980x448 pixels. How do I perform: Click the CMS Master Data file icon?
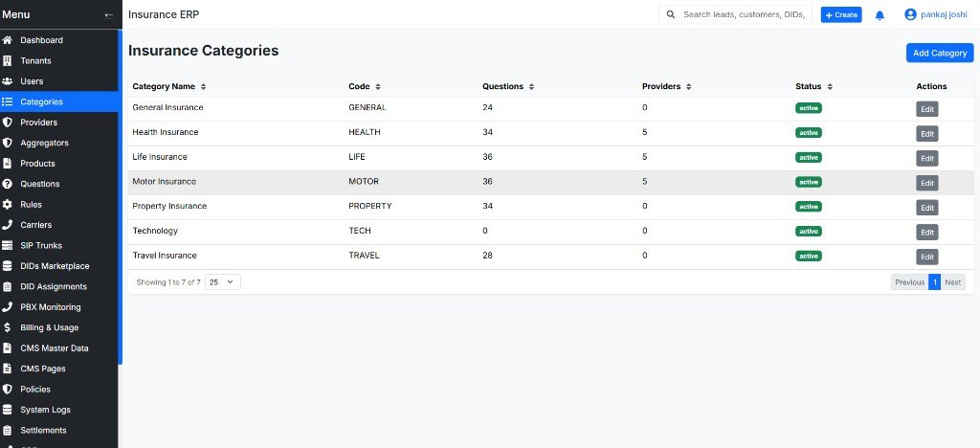pyautogui.click(x=8, y=348)
